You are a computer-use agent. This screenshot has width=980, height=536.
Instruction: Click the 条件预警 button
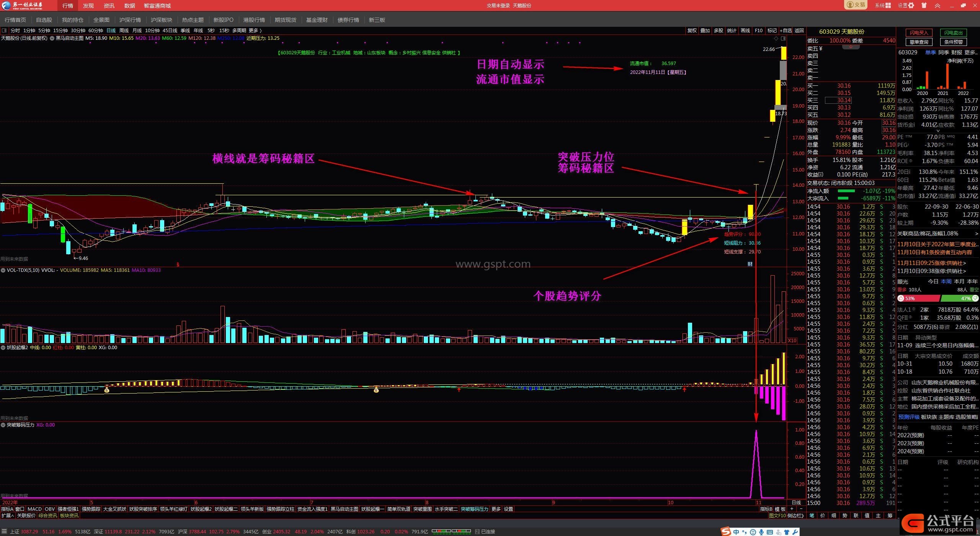[953, 42]
